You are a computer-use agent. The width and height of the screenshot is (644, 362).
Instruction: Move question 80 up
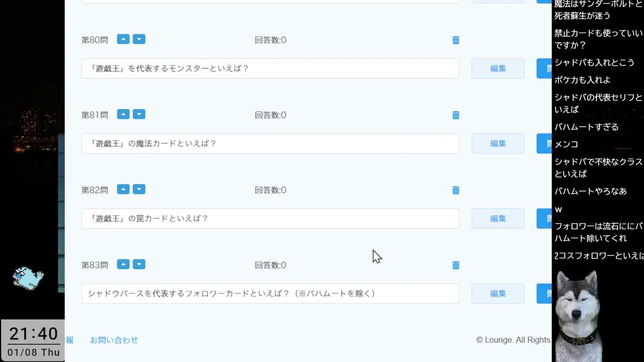click(x=123, y=39)
